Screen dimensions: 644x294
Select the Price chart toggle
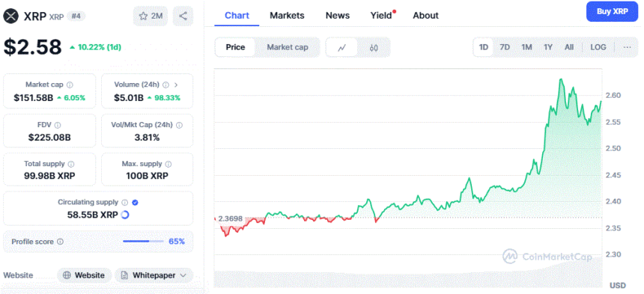(235, 47)
